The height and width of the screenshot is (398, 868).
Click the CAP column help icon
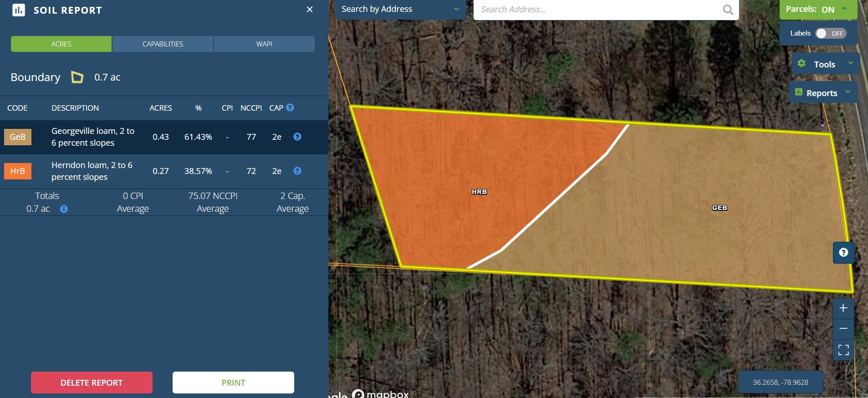tap(290, 108)
